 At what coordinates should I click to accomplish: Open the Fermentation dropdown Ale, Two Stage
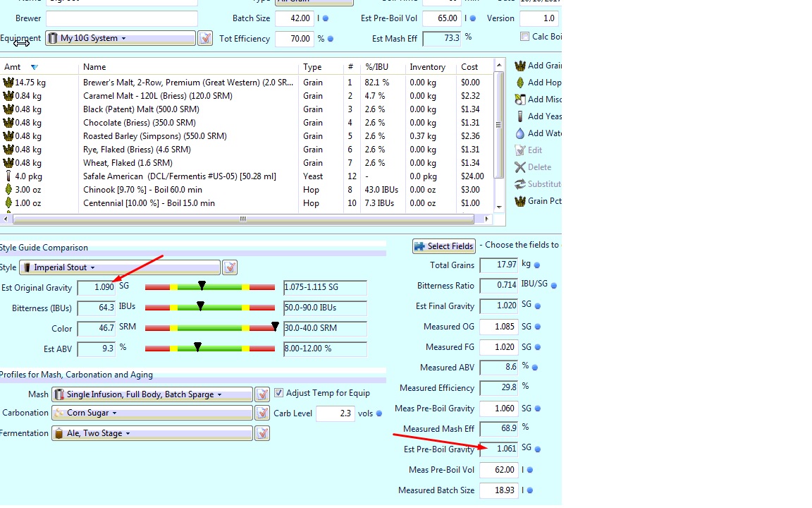click(x=152, y=433)
